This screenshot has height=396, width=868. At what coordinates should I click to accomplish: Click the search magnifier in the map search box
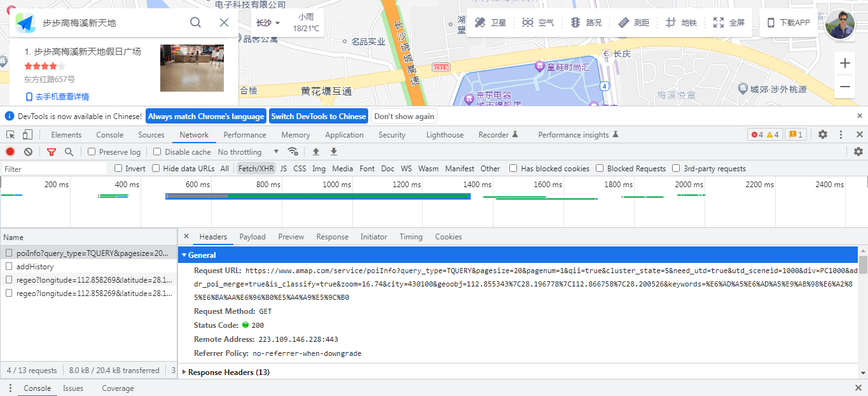tap(195, 22)
